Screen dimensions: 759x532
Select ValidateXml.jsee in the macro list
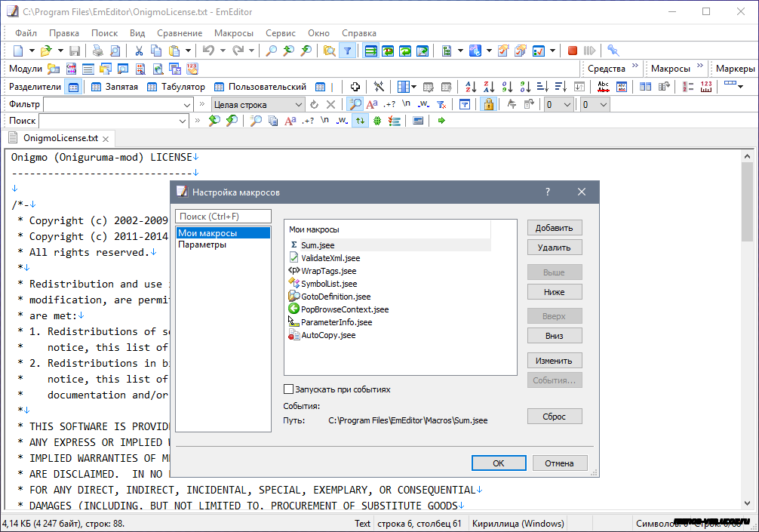330,258
